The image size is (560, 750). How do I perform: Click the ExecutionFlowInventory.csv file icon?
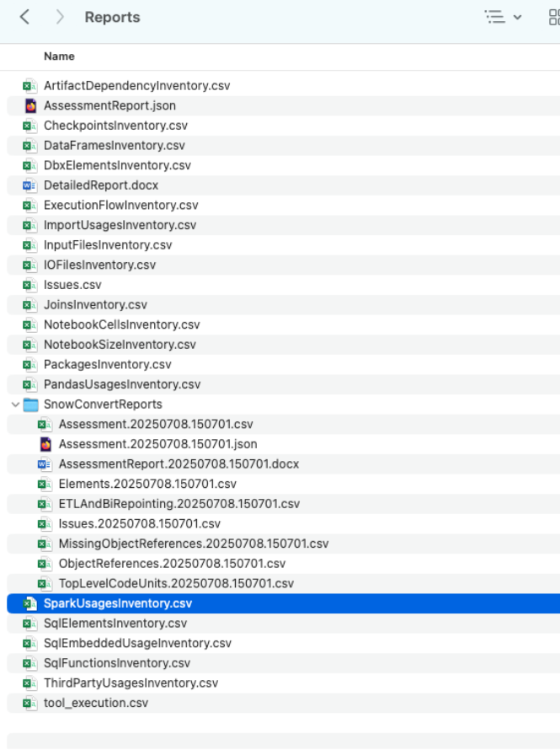(x=29, y=206)
